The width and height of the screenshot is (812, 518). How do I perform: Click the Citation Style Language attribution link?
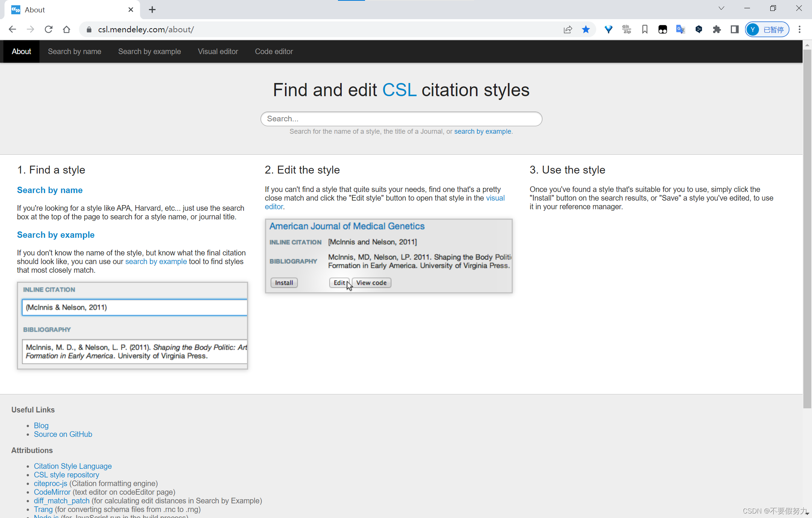coord(72,466)
